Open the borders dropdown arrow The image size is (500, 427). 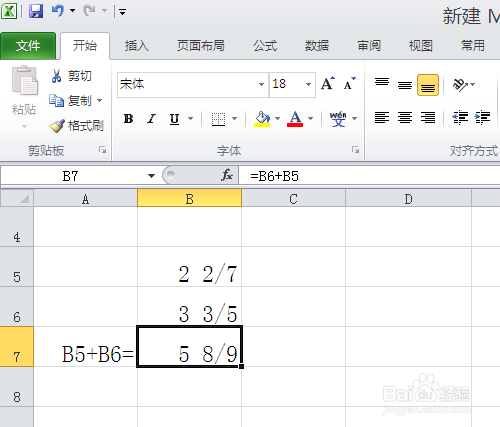click(235, 118)
